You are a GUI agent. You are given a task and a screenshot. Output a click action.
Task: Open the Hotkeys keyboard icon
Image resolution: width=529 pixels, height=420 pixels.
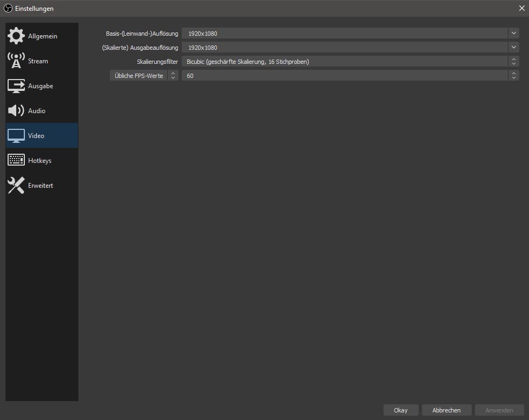click(16, 161)
